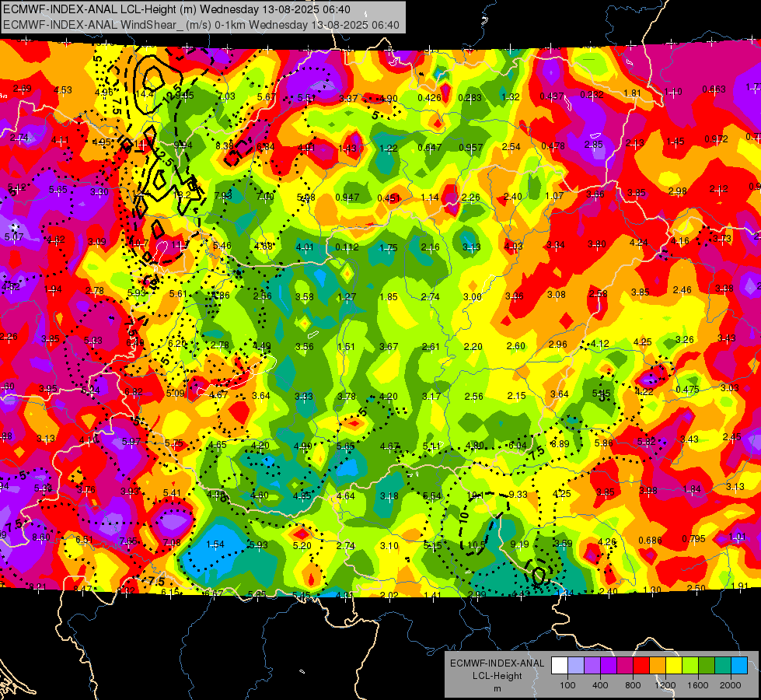Image resolution: width=761 pixels, height=700 pixels.
Task: Click the wind shear value 0.283
Action: pos(470,98)
